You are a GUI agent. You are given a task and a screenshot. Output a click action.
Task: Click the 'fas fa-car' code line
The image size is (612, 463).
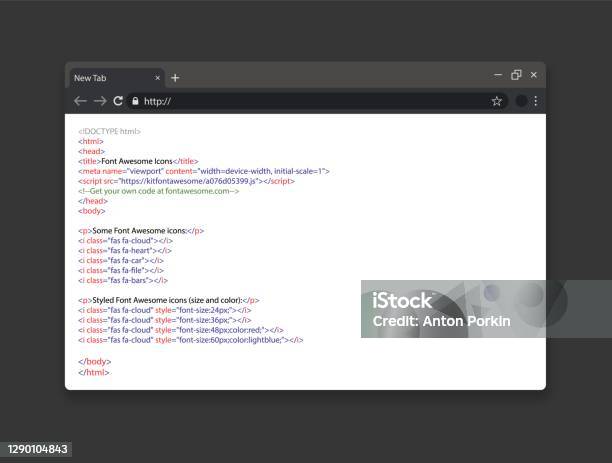121,260
